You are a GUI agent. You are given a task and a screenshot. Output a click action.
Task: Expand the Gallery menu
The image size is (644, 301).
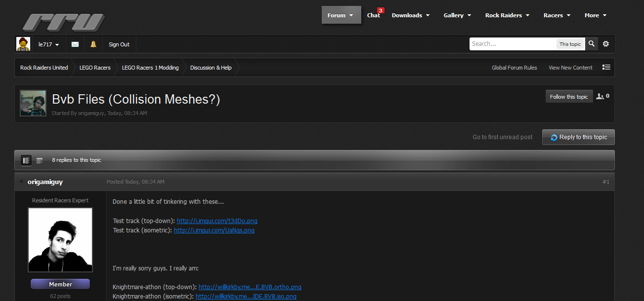click(457, 15)
